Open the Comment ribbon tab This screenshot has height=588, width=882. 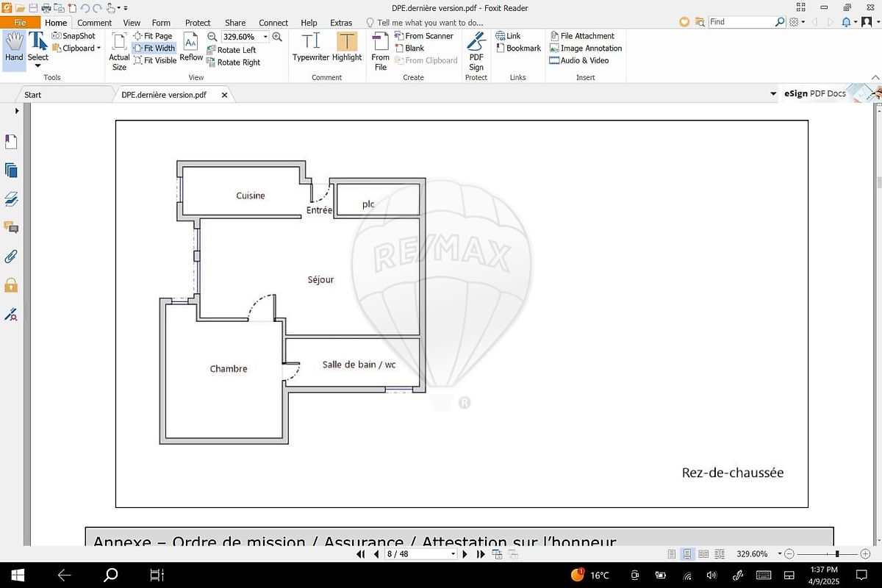click(95, 23)
